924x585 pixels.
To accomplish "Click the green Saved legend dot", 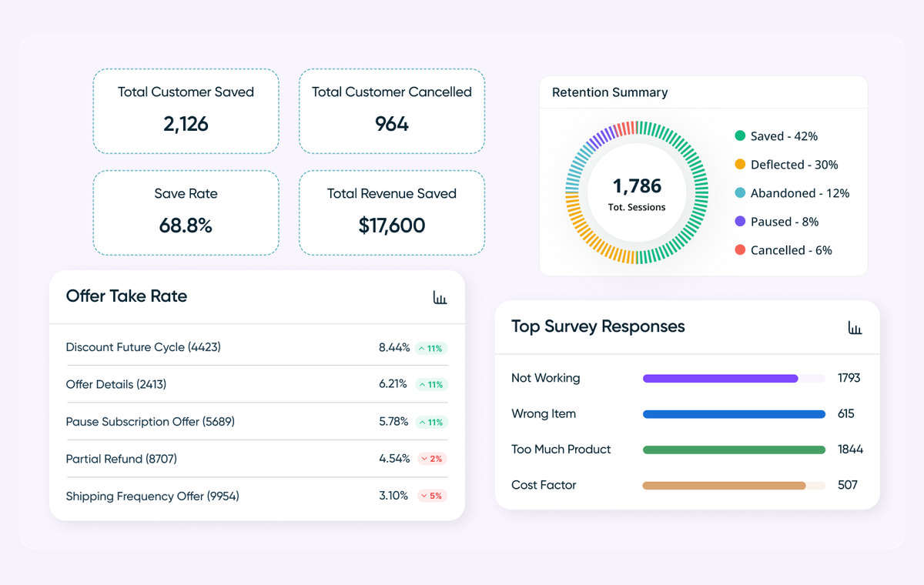I will (740, 135).
